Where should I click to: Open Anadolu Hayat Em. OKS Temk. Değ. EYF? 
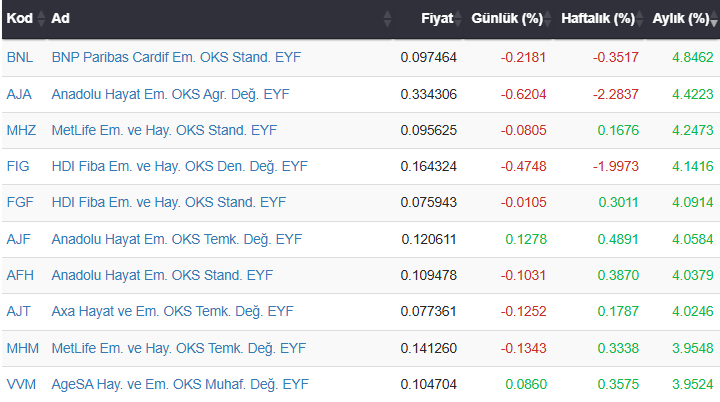click(177, 239)
